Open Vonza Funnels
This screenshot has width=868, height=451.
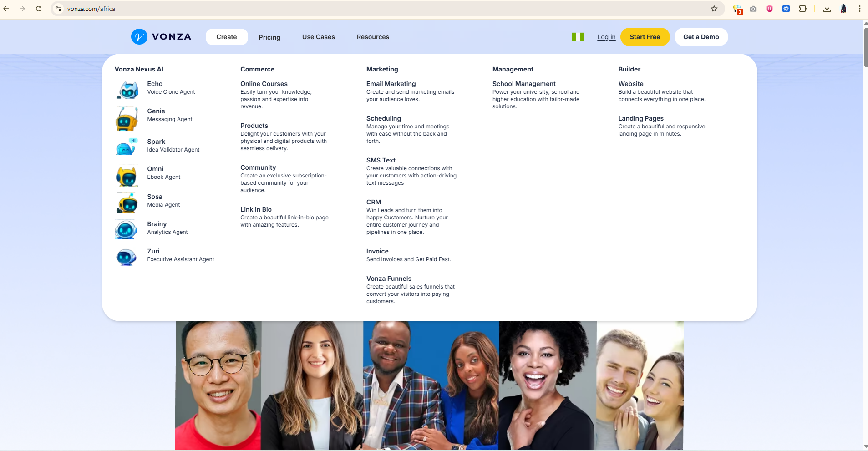[x=389, y=279]
